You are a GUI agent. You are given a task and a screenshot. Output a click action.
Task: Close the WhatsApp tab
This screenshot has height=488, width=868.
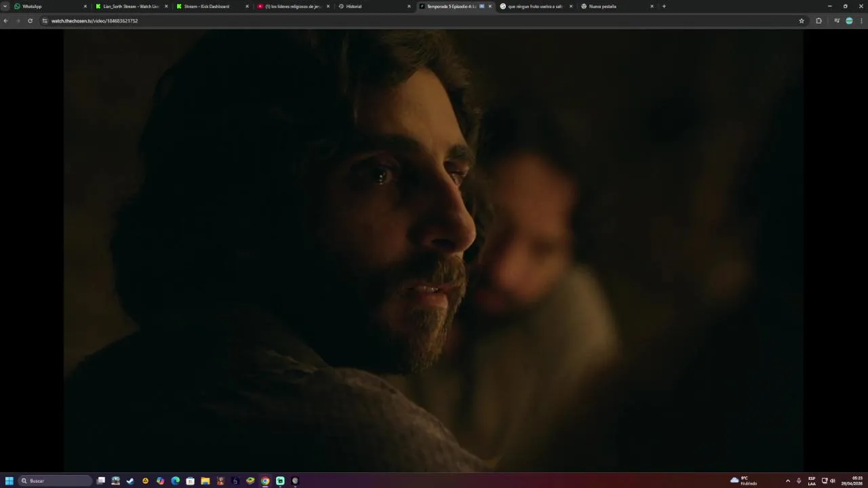tap(85, 6)
